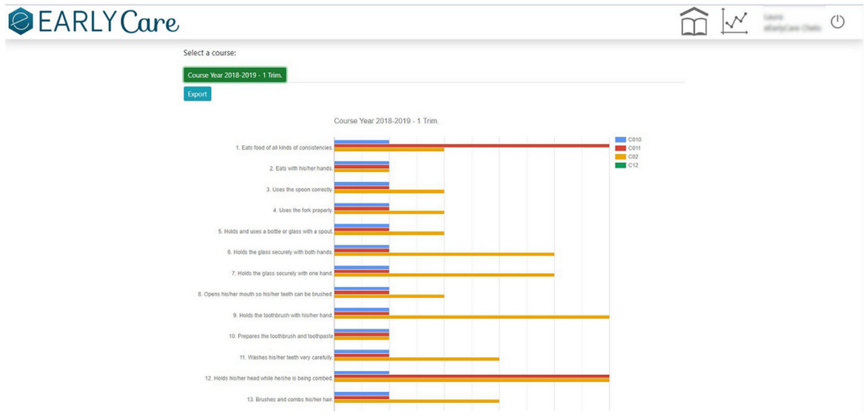Toggle C02 orange series visibility in legend

[620, 157]
